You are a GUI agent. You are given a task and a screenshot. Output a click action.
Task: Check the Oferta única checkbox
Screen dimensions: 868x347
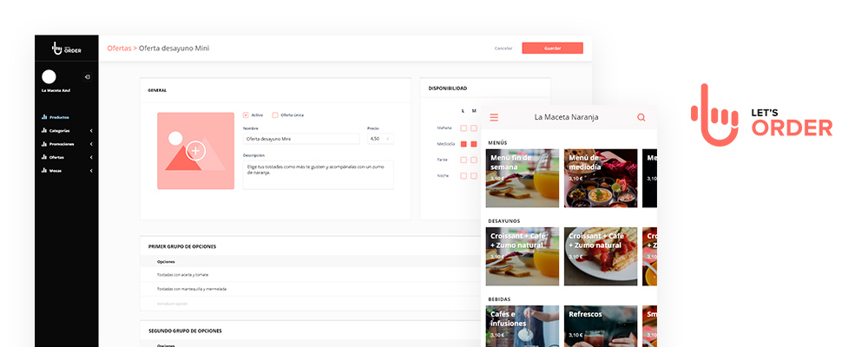pos(274,115)
